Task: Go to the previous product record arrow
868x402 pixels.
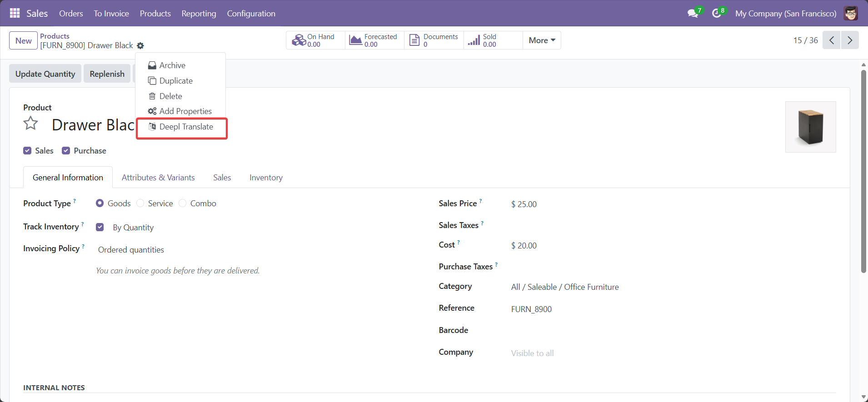Action: point(831,40)
